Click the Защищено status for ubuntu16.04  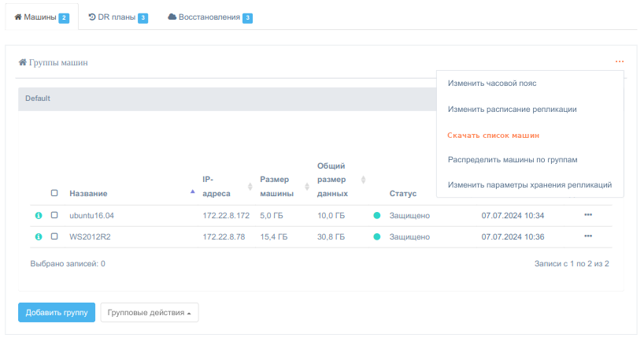[409, 216]
